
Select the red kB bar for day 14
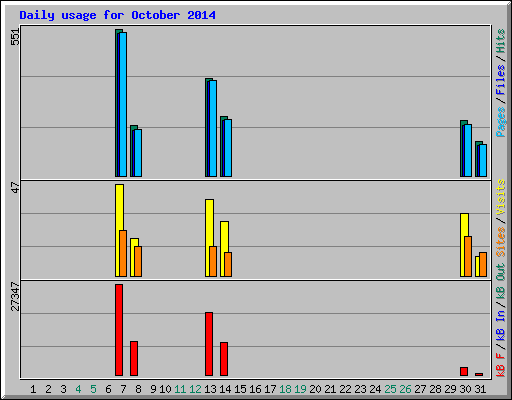[x=224, y=359]
